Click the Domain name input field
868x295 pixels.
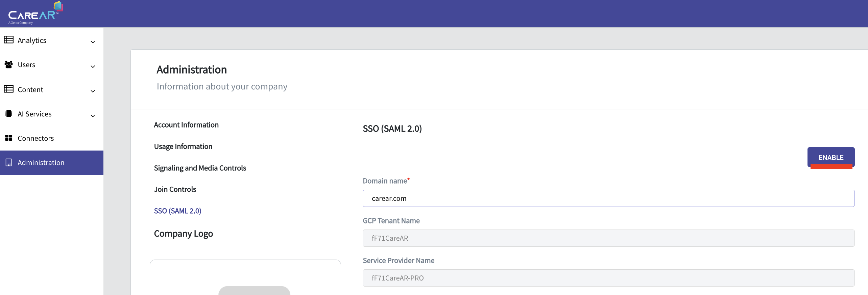[608, 198]
